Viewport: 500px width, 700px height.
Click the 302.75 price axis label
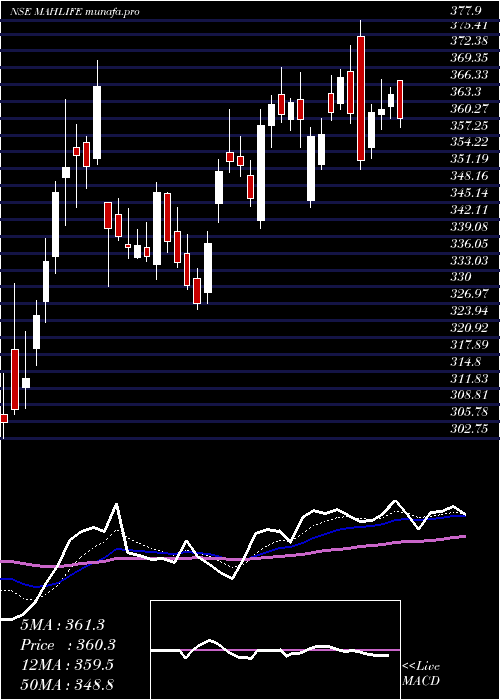point(470,429)
